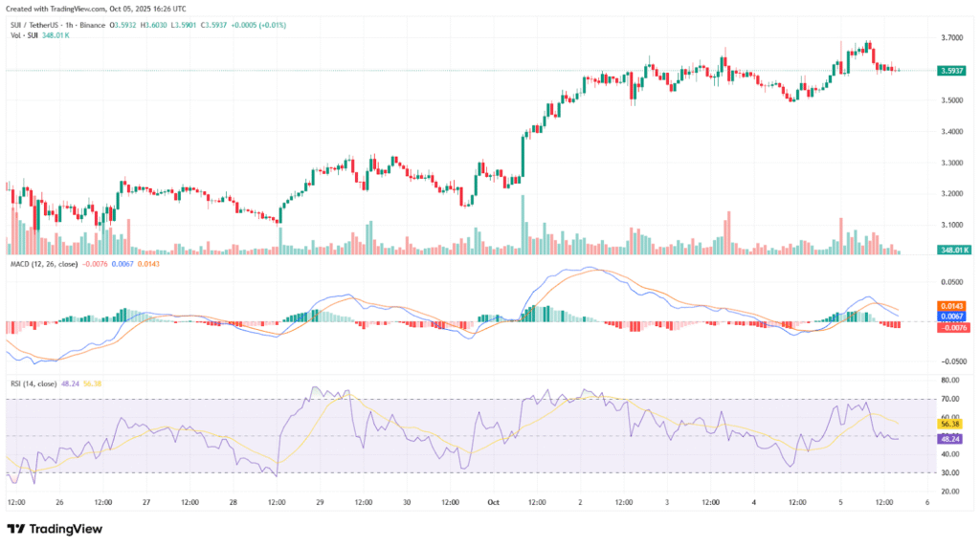The image size is (980, 547).
Task: Click the 348.01 K volume tag on axis
Action: 952,250
